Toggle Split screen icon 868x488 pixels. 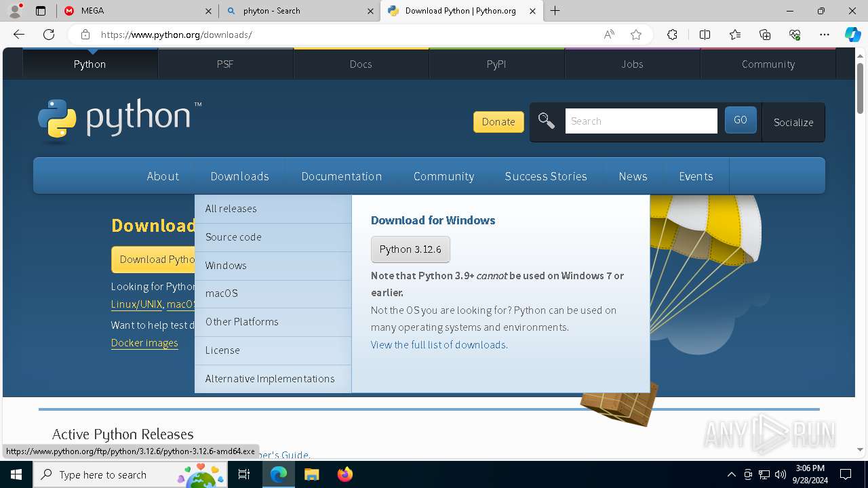click(x=705, y=35)
